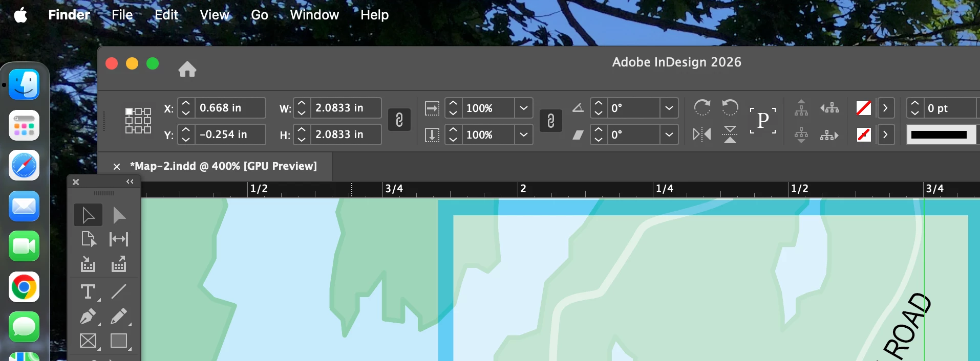The width and height of the screenshot is (980, 361).
Task: Open the Window menu
Action: point(314,15)
